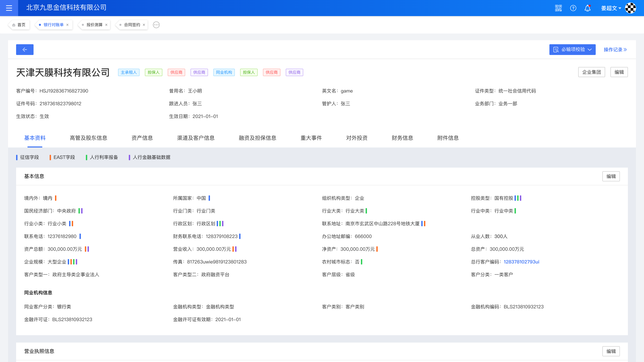The height and width of the screenshot is (362, 644).
Task: Open the 重大事件 tab
Action: coord(311,138)
